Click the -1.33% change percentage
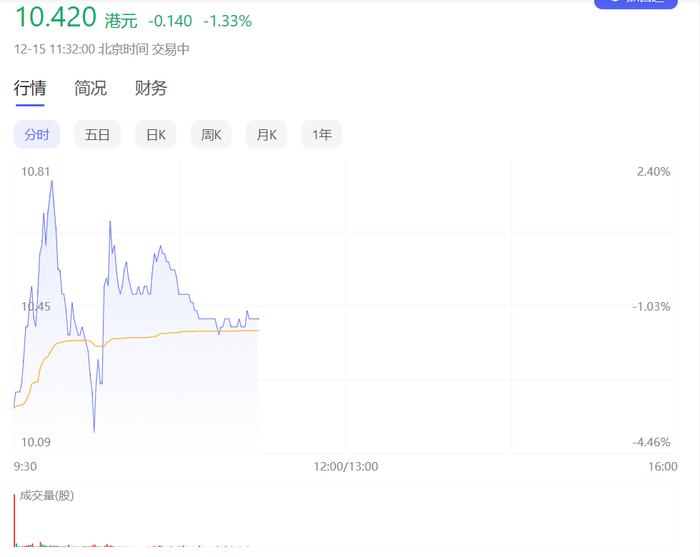The height and width of the screenshot is (557, 700). (228, 21)
